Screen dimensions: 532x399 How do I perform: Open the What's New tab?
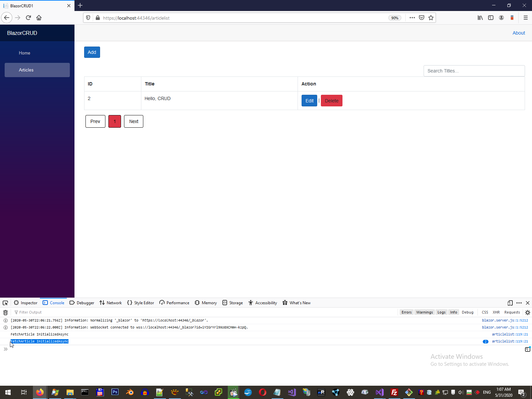pyautogui.click(x=297, y=303)
